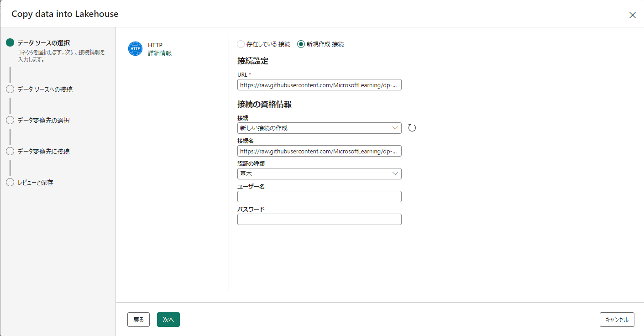Click the 戻る button
Image resolution: width=644 pixels, height=336 pixels.
point(139,320)
